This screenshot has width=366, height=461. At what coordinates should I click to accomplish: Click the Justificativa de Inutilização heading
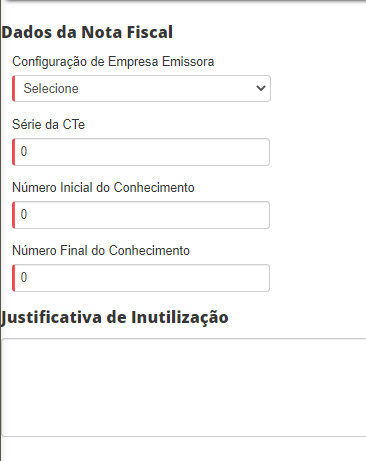tap(115, 317)
